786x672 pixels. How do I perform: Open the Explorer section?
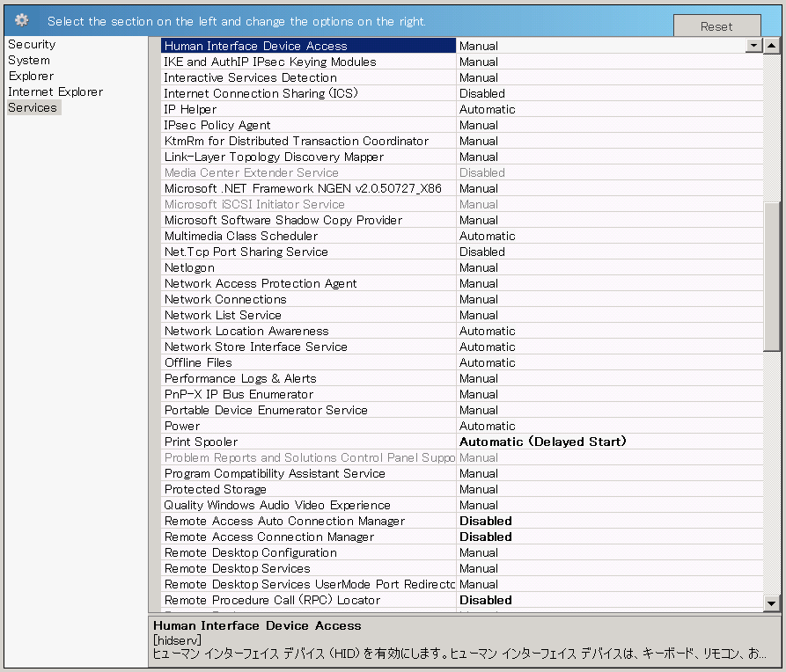tap(29, 76)
